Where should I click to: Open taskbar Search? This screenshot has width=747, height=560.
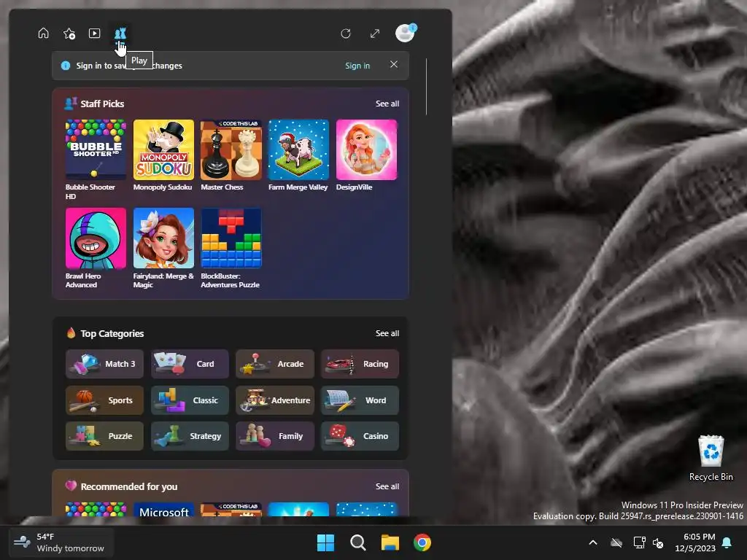[x=357, y=542]
